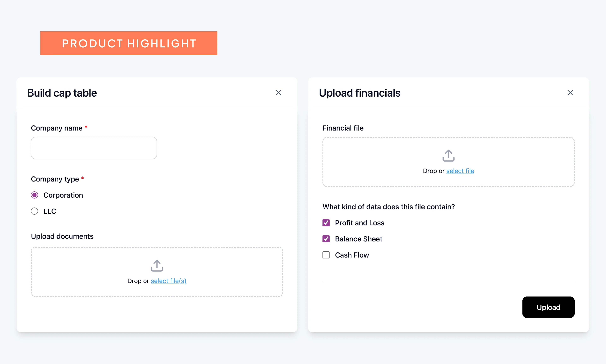The height and width of the screenshot is (364, 606).
Task: Click the Product Highlight banner
Action: pos(129,43)
